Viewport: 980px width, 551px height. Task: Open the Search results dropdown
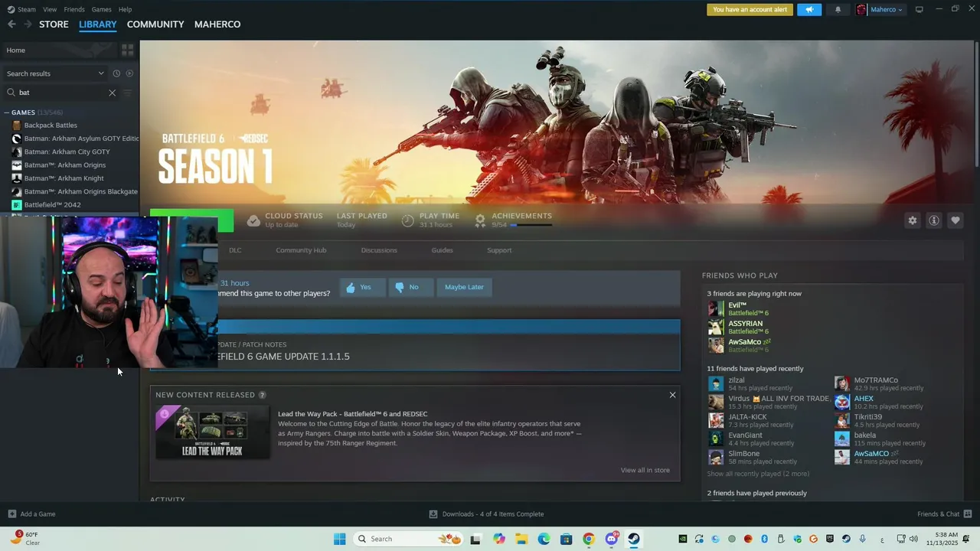(x=55, y=73)
